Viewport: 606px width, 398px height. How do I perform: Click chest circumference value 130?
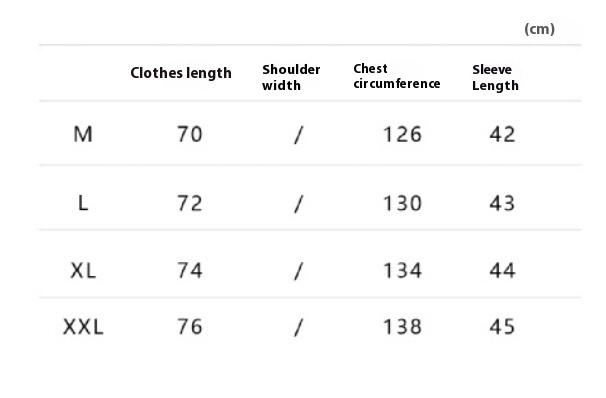tap(402, 203)
